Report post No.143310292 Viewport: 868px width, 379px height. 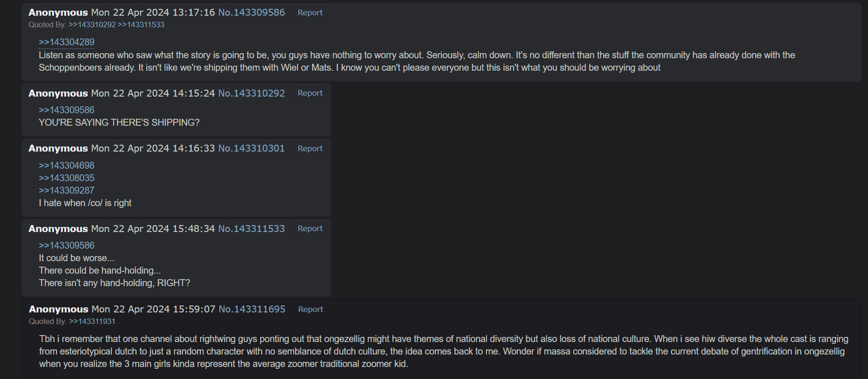coord(310,93)
